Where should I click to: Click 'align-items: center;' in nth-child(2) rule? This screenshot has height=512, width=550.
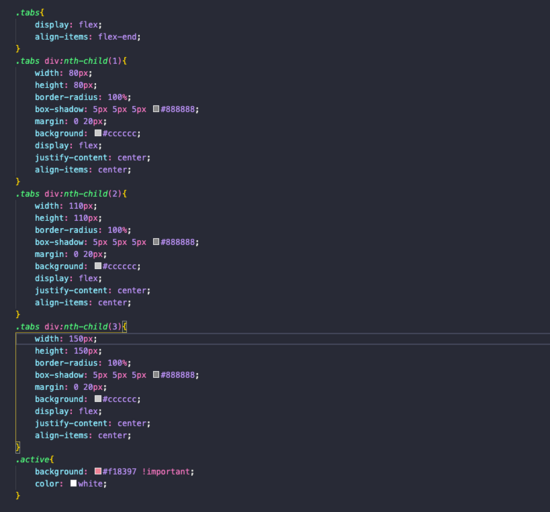click(83, 303)
